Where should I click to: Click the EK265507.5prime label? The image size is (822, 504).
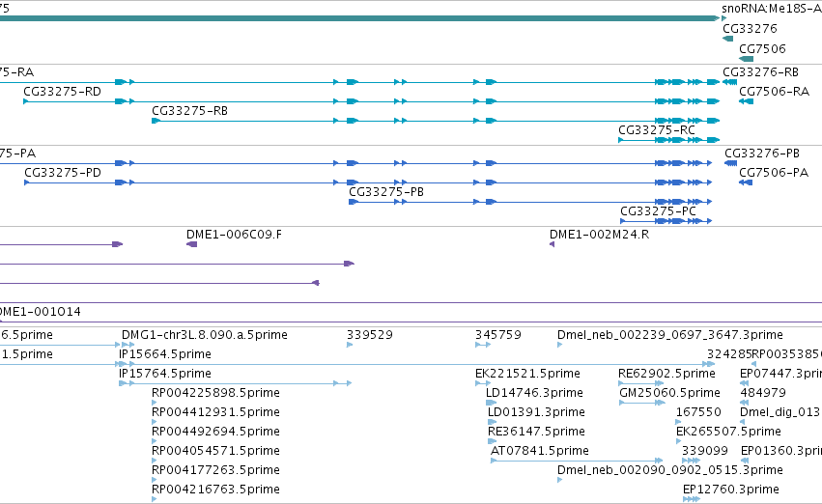[728, 433]
